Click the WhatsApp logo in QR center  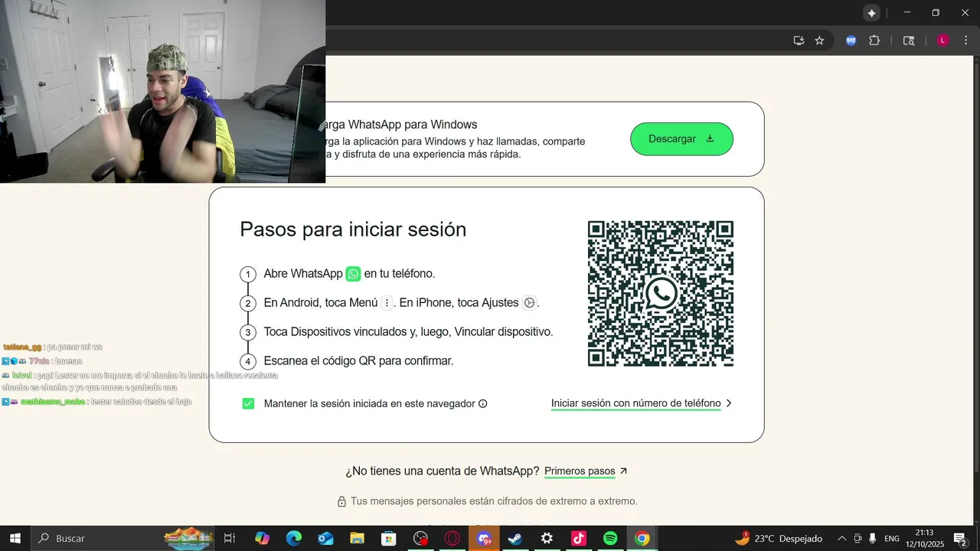pyautogui.click(x=661, y=294)
